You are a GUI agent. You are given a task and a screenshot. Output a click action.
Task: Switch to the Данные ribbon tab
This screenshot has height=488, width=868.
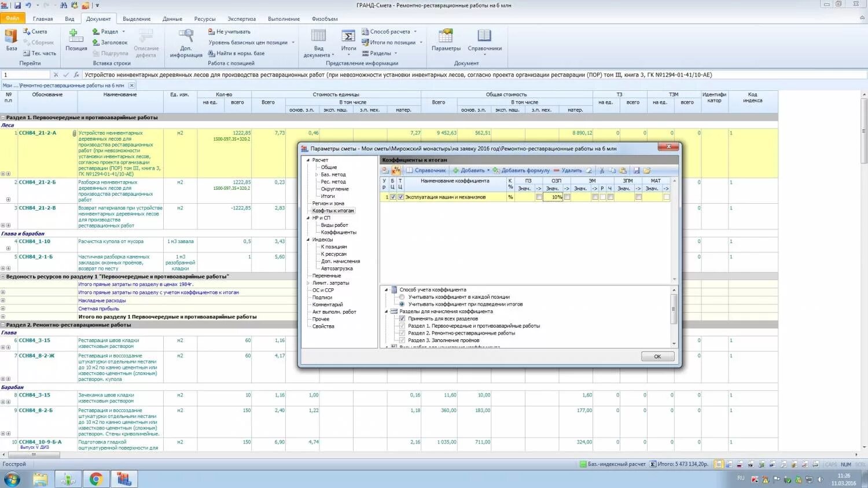pos(172,19)
